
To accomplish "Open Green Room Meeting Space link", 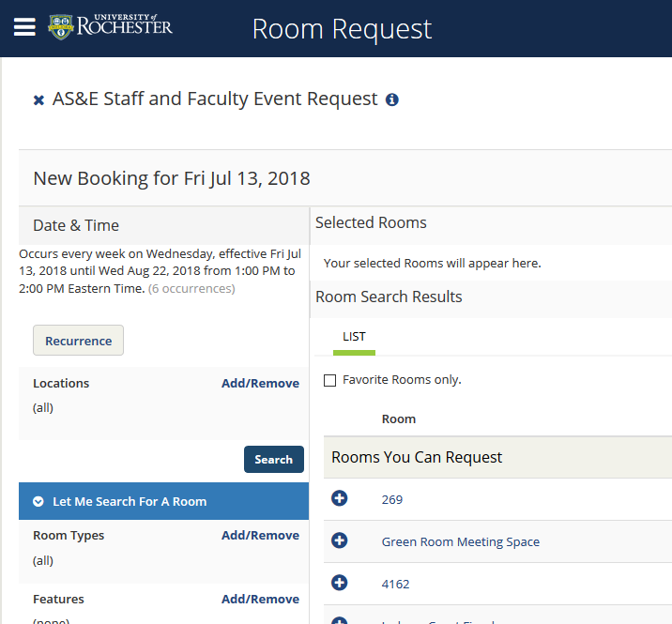I will pos(461,541).
